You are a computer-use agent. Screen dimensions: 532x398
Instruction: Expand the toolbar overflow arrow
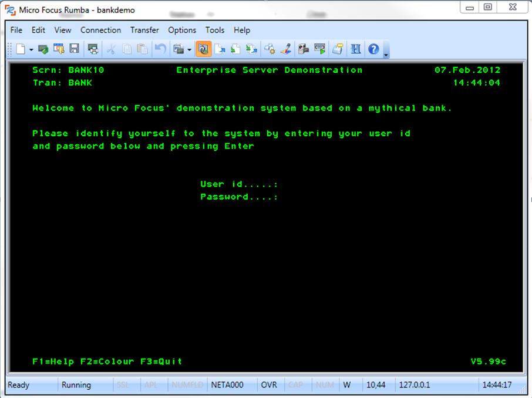point(386,53)
